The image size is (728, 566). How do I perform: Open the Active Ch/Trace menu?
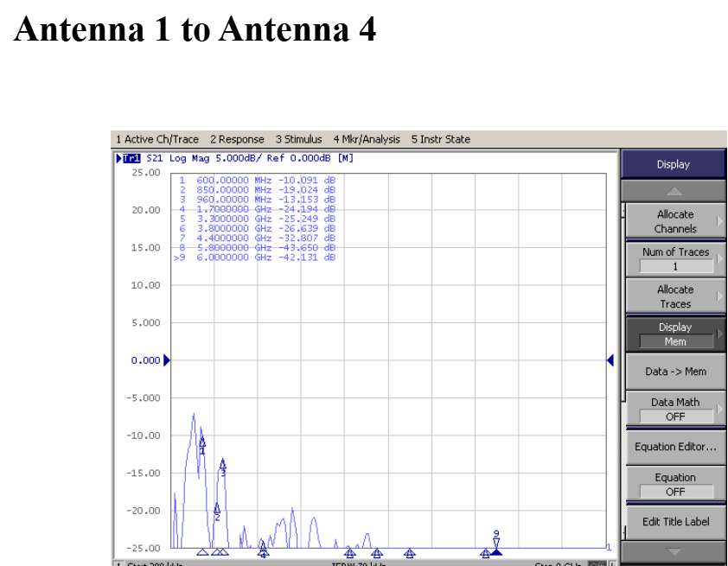(x=157, y=139)
